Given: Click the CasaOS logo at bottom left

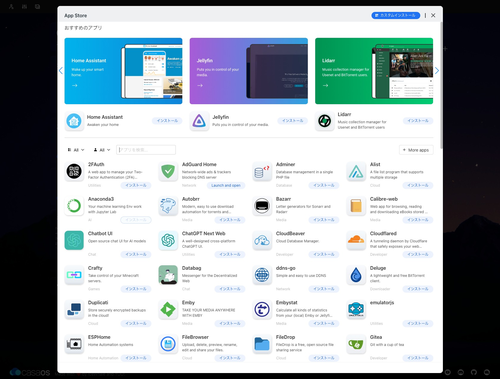Looking at the screenshot, I should coord(30,372).
